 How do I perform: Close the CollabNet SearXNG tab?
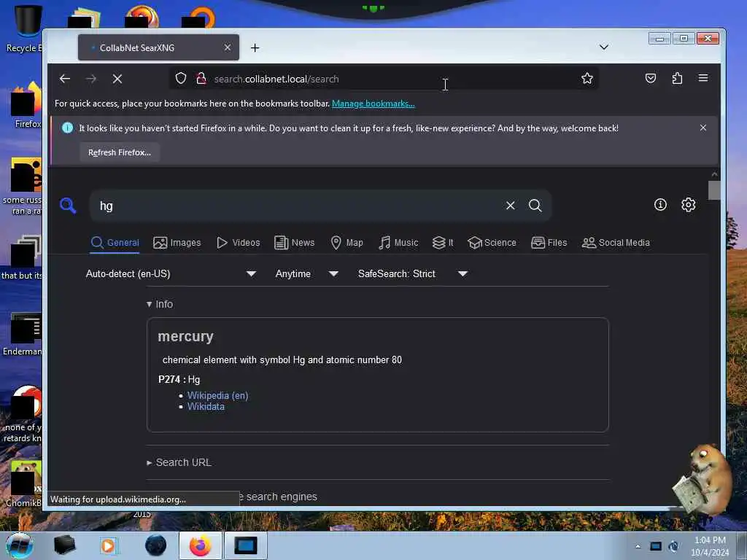coord(228,47)
